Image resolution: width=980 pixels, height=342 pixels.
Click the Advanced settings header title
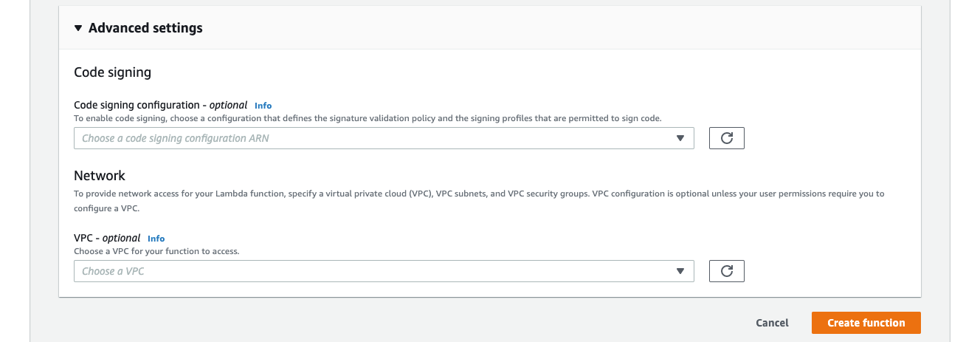[145, 28]
